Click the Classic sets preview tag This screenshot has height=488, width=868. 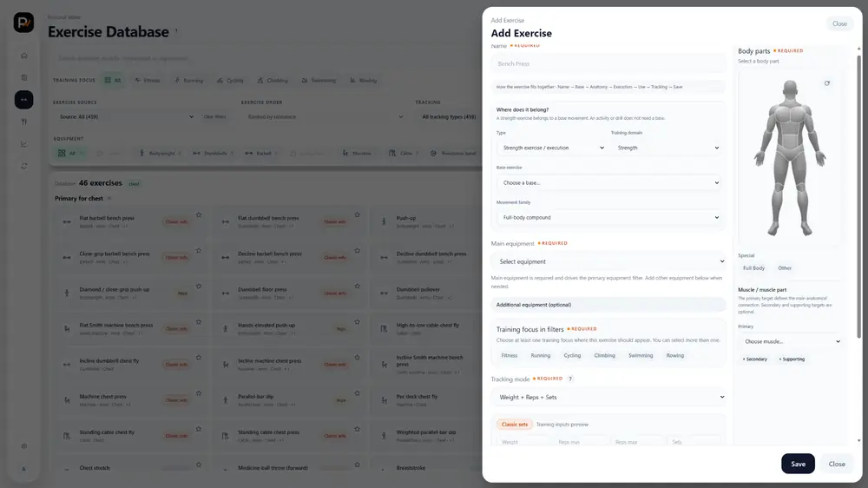(514, 425)
